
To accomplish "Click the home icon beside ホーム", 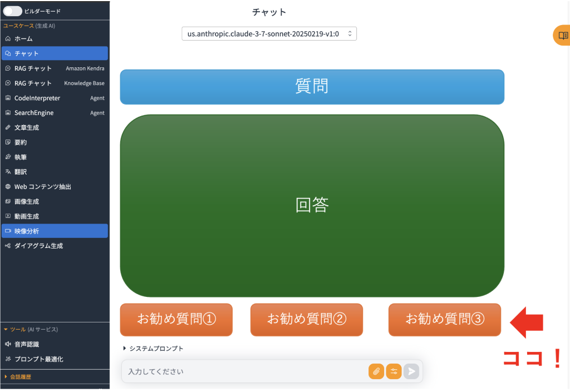I will [x=8, y=38].
